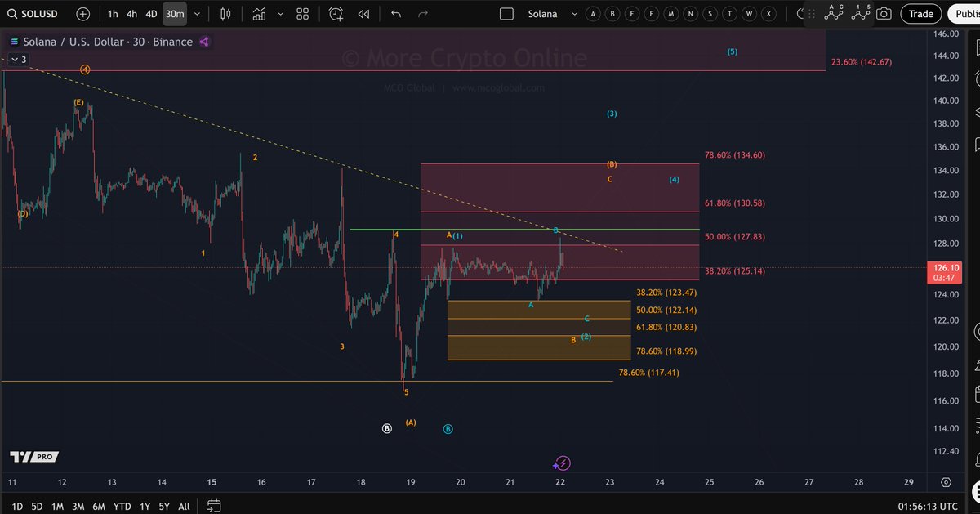
Task: Click the purple network icon beside Binance
Action: click(x=204, y=42)
